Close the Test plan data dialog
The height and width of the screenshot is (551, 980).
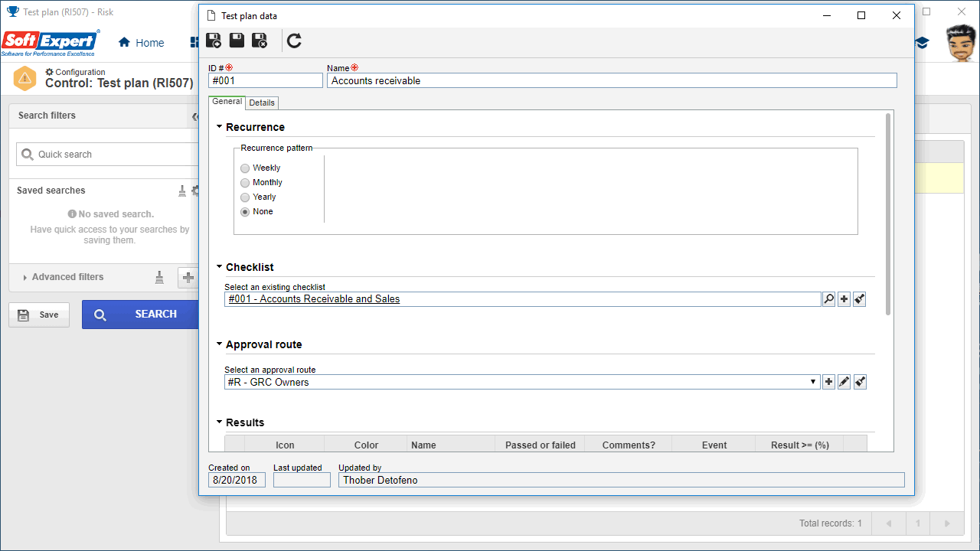click(x=897, y=15)
